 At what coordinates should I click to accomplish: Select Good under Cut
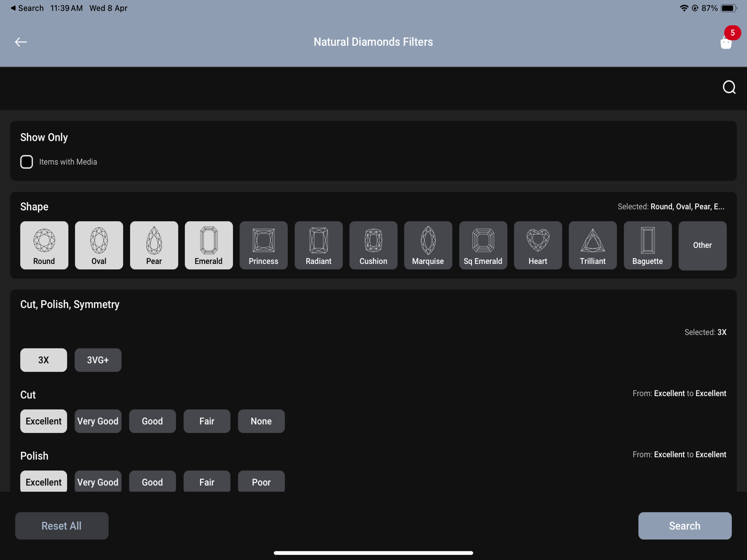pos(152,421)
